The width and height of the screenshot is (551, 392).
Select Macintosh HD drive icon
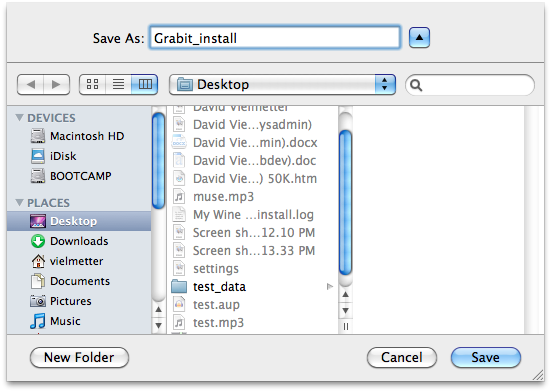[x=38, y=136]
